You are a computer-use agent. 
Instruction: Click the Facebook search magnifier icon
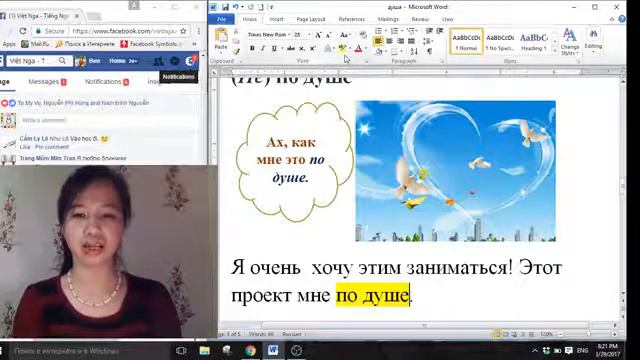coord(62,61)
